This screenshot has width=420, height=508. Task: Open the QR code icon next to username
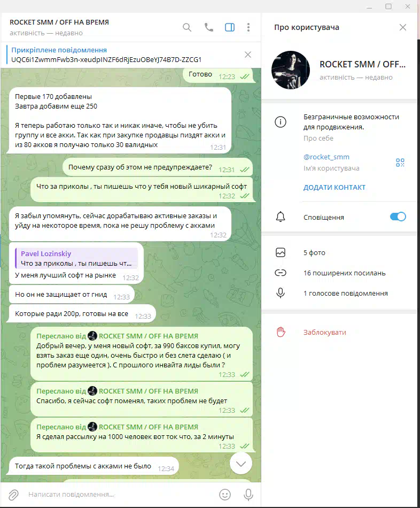coord(400,163)
